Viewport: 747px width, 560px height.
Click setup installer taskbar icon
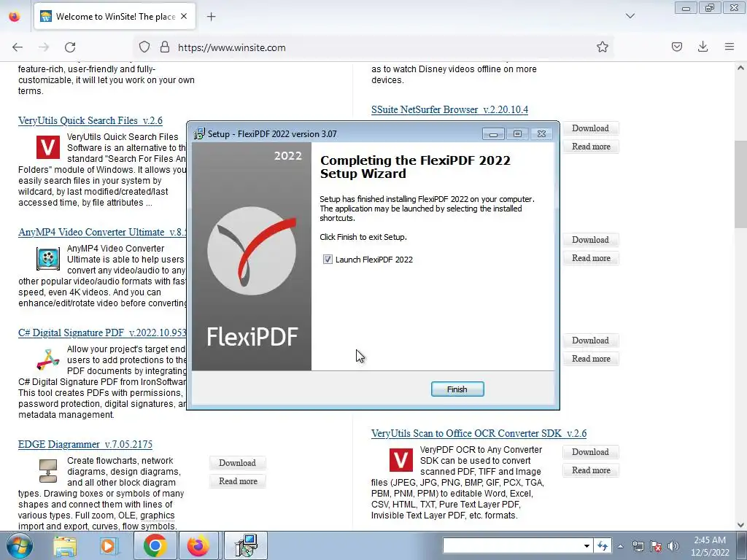[246, 545]
